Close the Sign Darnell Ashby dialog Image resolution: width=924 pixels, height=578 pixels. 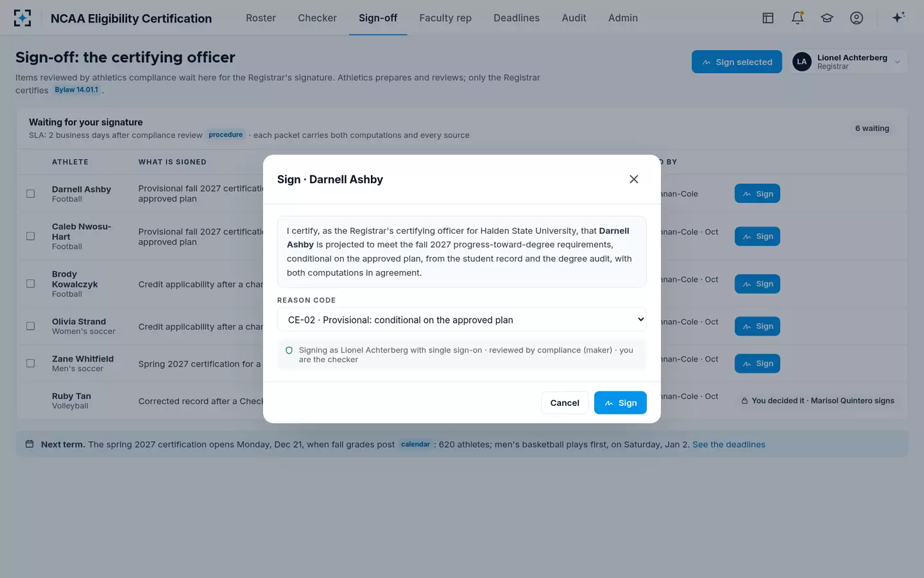pyautogui.click(x=634, y=179)
